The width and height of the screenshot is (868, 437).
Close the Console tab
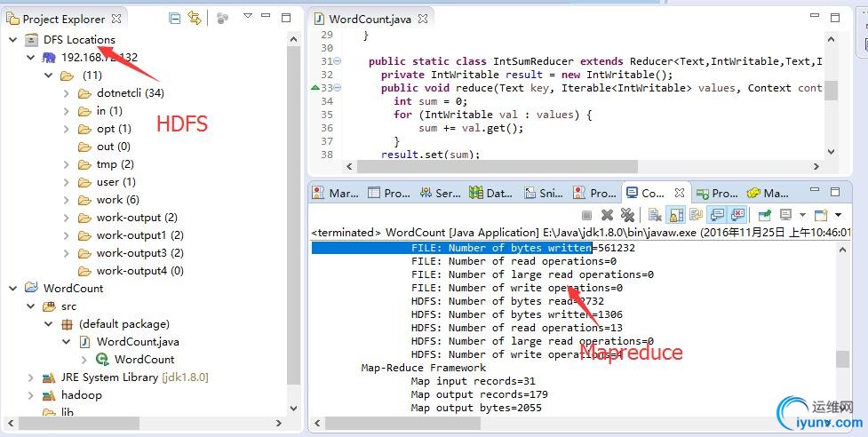coord(680,193)
